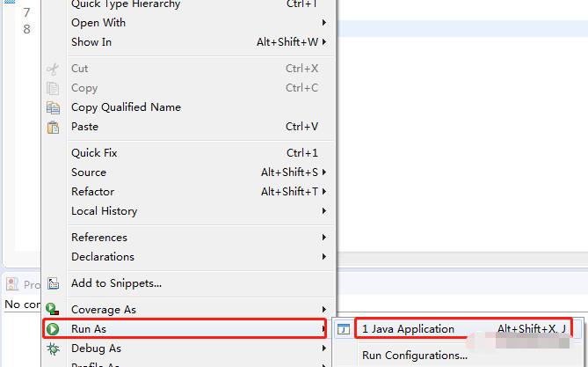This screenshot has height=367, width=588.
Task: Click the Java Application launch icon
Action: (344, 329)
